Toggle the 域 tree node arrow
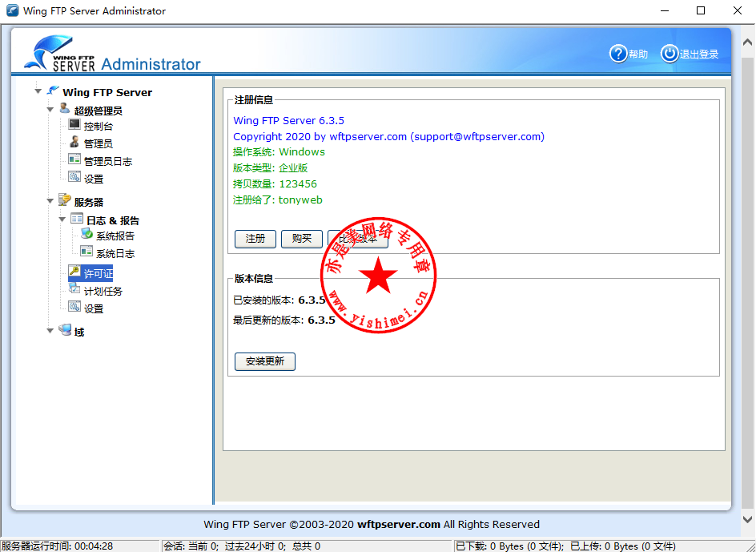This screenshot has width=756, height=552. pyautogui.click(x=50, y=331)
